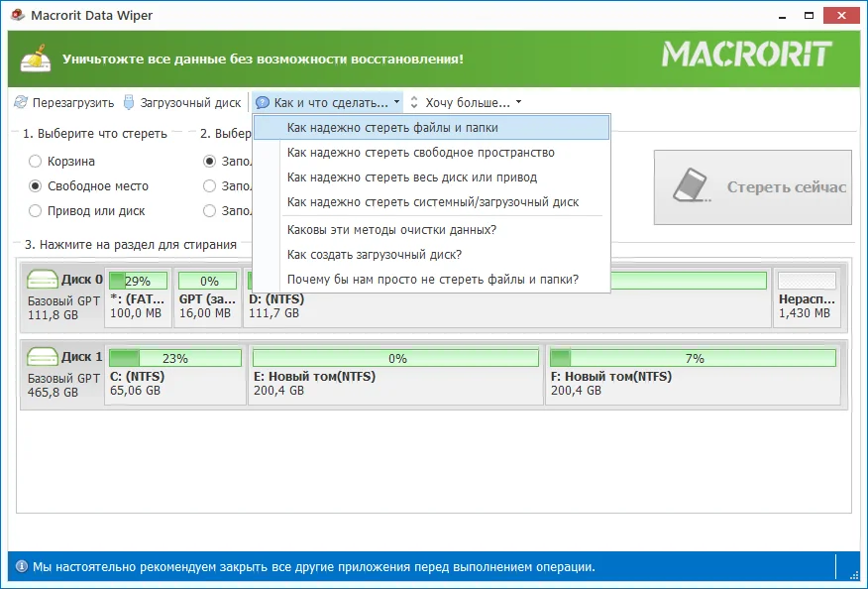Select the C: (NTFS) 23% usage bar

pos(175,358)
